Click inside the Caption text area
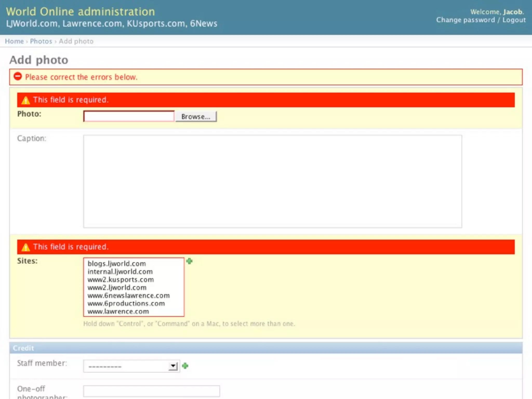 [272, 181]
